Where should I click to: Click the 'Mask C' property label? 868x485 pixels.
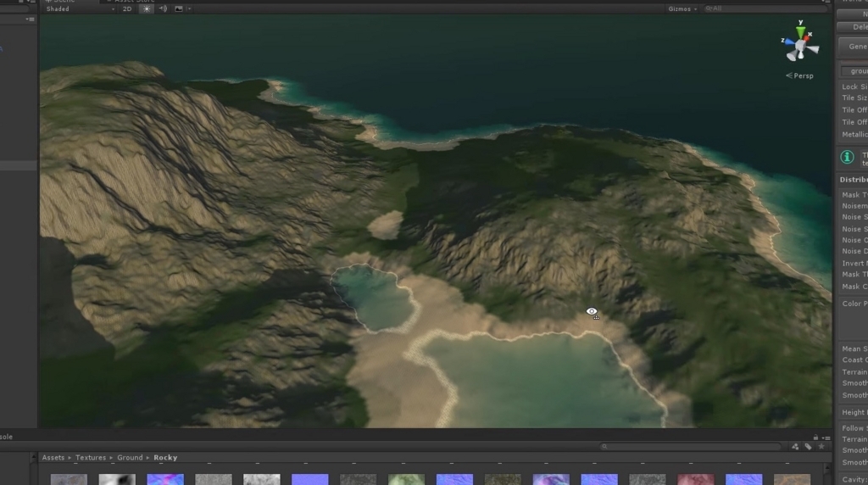[x=854, y=287]
